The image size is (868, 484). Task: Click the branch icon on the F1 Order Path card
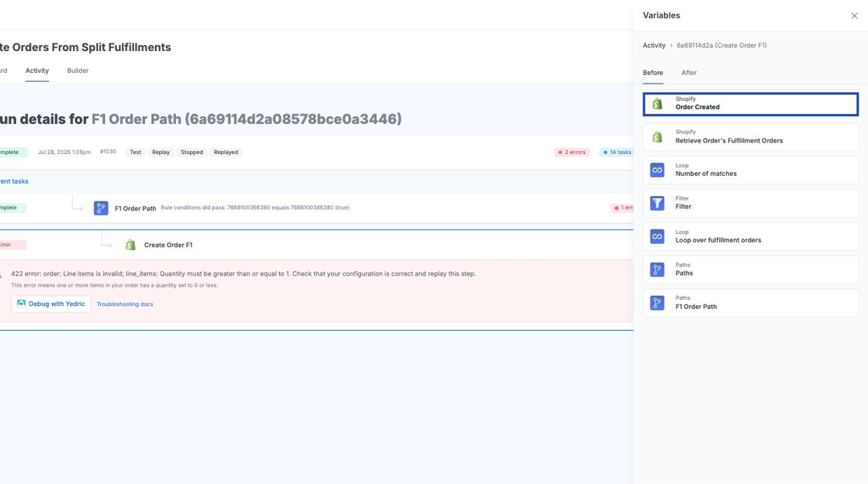657,303
